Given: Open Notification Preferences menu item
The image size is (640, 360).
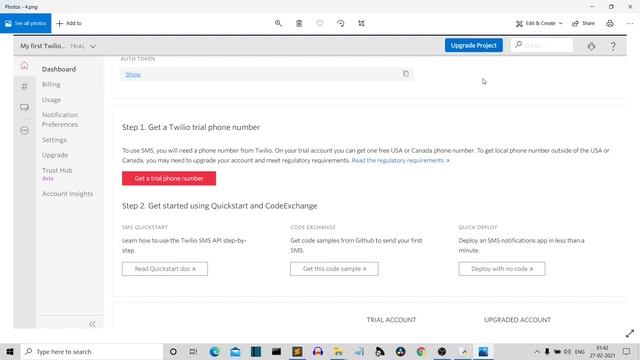Looking at the screenshot, I should click(60, 120).
